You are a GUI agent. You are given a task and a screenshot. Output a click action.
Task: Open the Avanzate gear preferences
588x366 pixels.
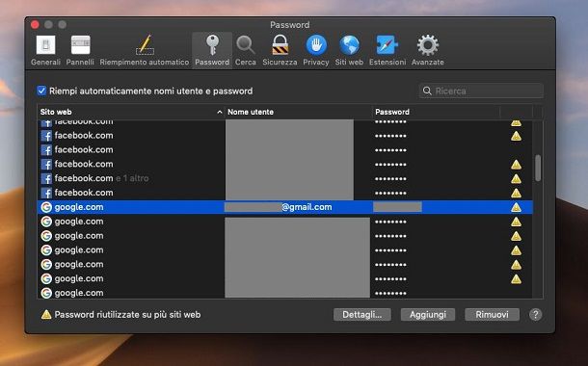(427, 51)
